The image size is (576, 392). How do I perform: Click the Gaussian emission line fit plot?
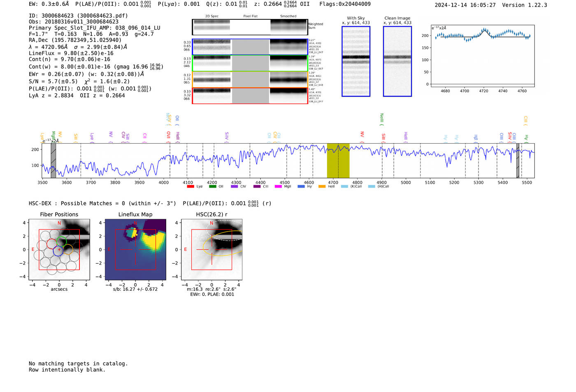(x=482, y=56)
